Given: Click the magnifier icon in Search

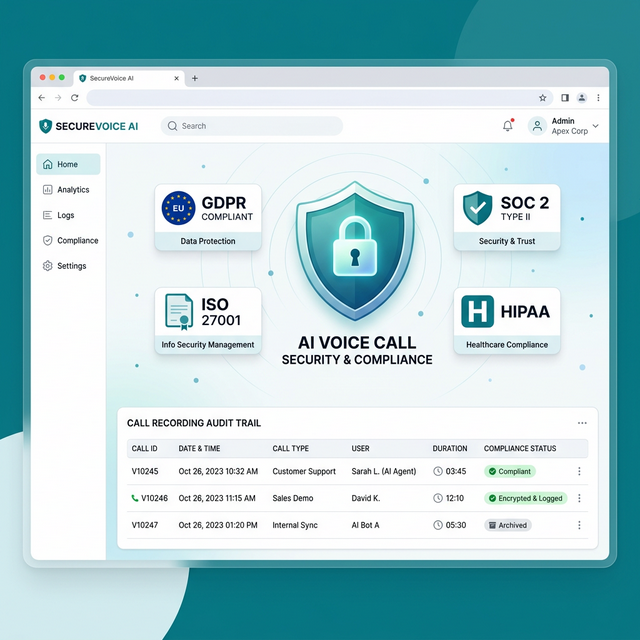Looking at the screenshot, I should (172, 126).
